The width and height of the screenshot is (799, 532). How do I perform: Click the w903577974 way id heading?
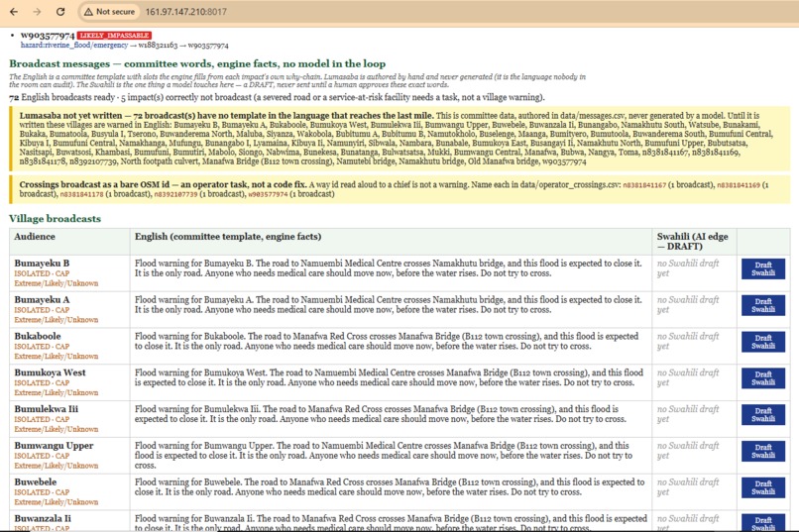tap(48, 35)
